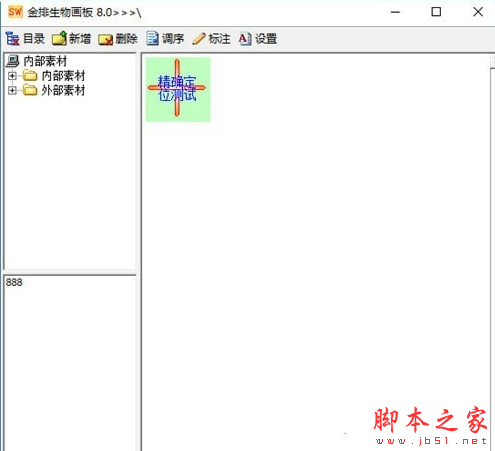Click the 外部素材 folder icon

[x=30, y=90]
